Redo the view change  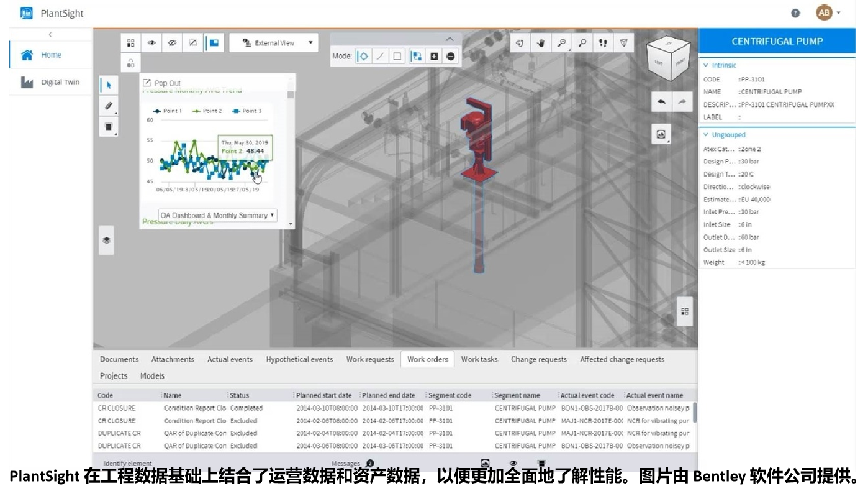click(x=682, y=102)
